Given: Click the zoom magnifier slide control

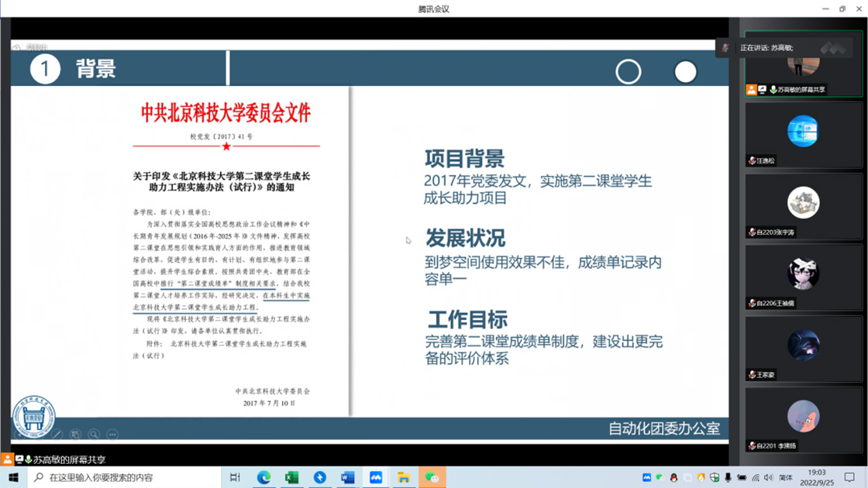Looking at the screenshot, I should [x=94, y=435].
